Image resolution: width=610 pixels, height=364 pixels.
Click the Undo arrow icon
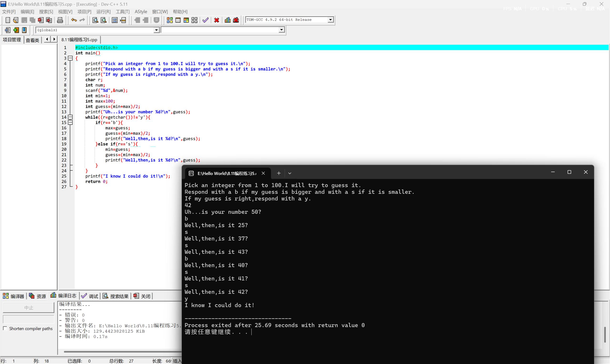[x=74, y=20]
